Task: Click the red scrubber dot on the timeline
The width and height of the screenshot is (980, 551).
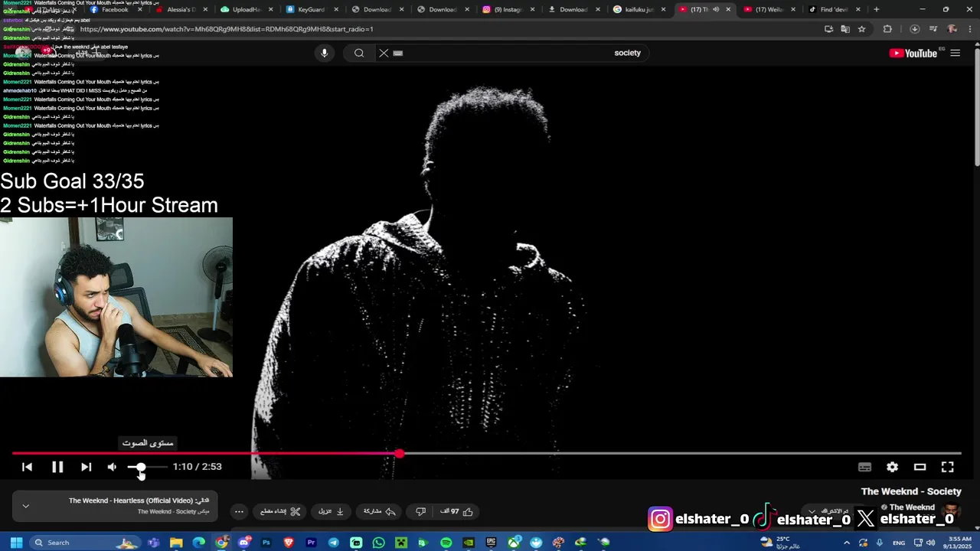Action: pyautogui.click(x=399, y=454)
